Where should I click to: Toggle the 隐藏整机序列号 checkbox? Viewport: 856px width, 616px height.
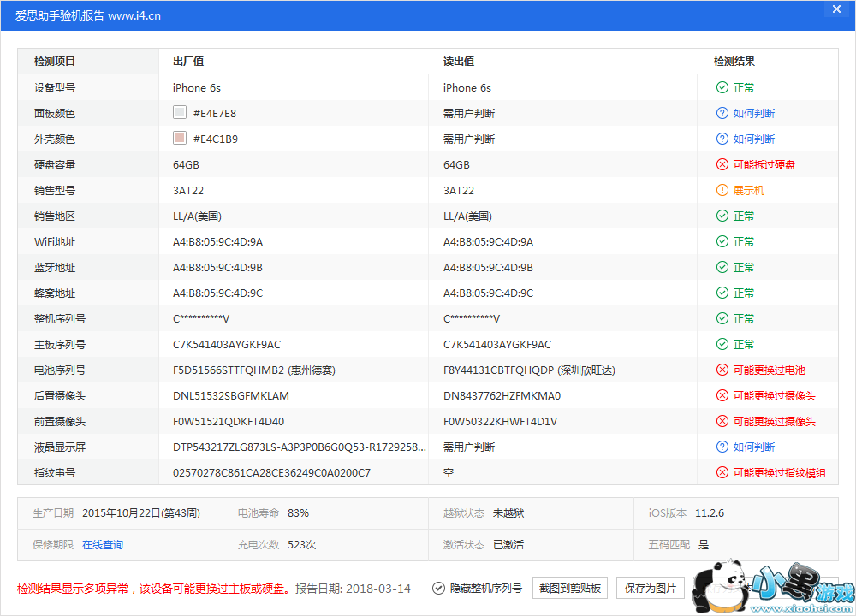point(438,588)
